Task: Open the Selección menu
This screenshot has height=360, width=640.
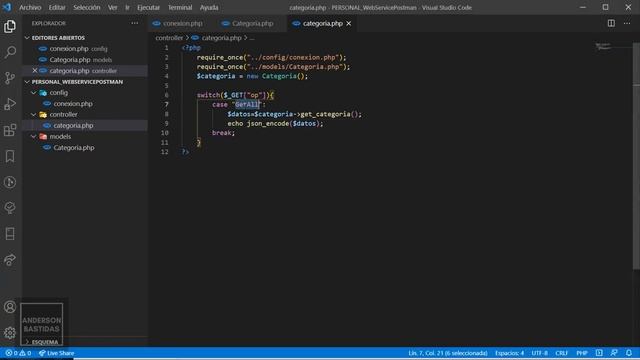Action: coord(87,7)
